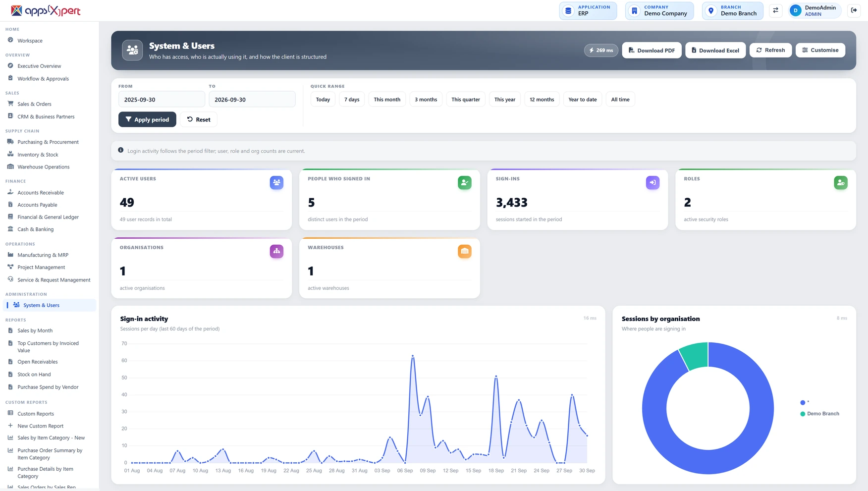Select the 7 days quick range

pos(352,100)
